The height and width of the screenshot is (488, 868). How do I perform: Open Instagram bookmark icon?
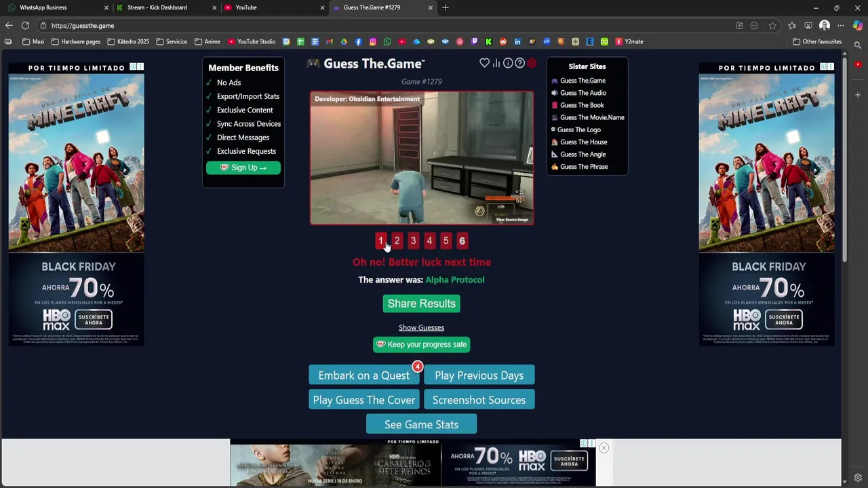coord(373,41)
